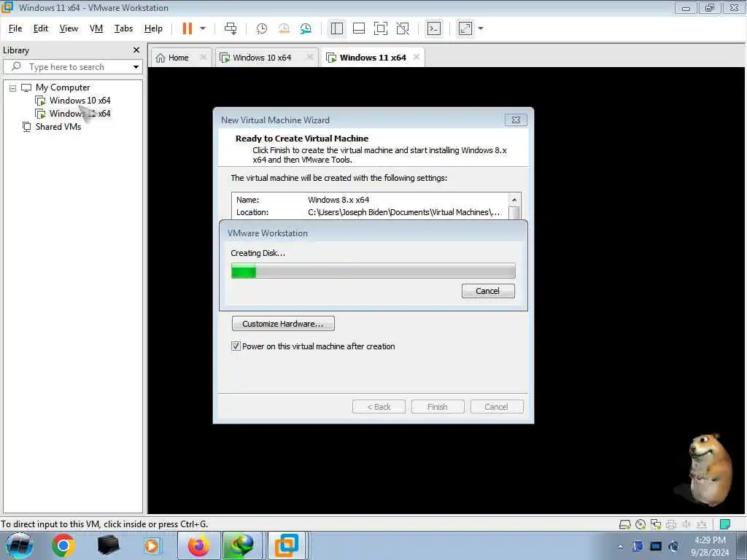Click the Console view toolbar icon
This screenshot has height=560, width=747.
tap(434, 28)
